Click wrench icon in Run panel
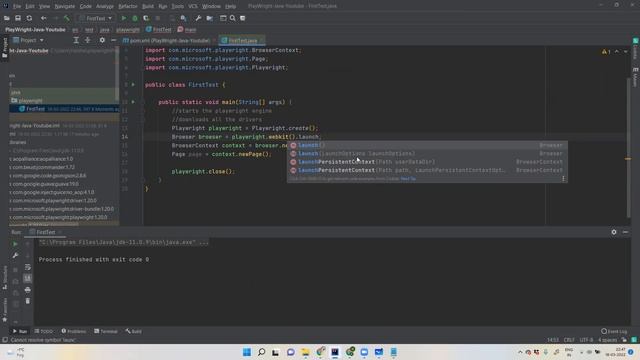Image resolution: width=640 pixels, height=360 pixels. click(15, 255)
